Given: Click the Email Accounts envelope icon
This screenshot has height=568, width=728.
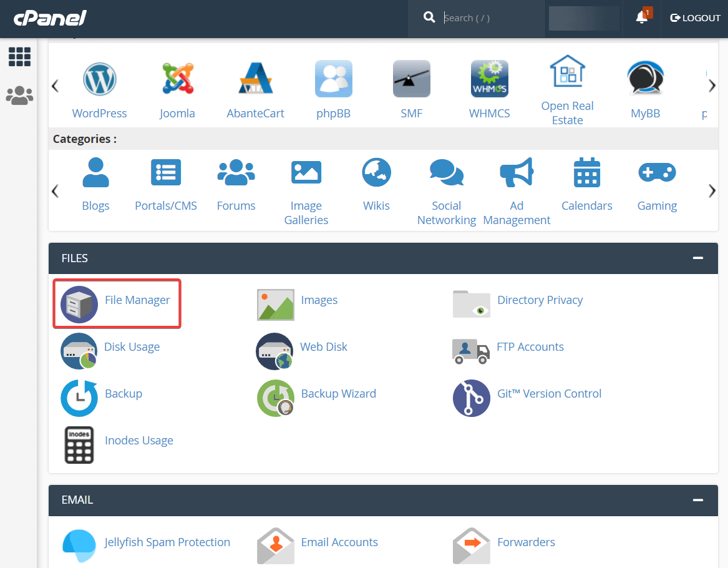Looking at the screenshot, I should tap(276, 546).
